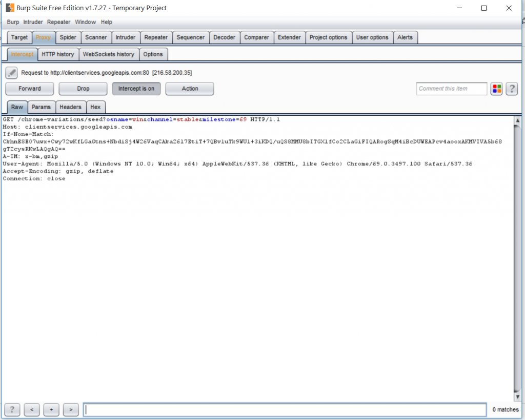Click the help question mark near comment field

point(512,89)
